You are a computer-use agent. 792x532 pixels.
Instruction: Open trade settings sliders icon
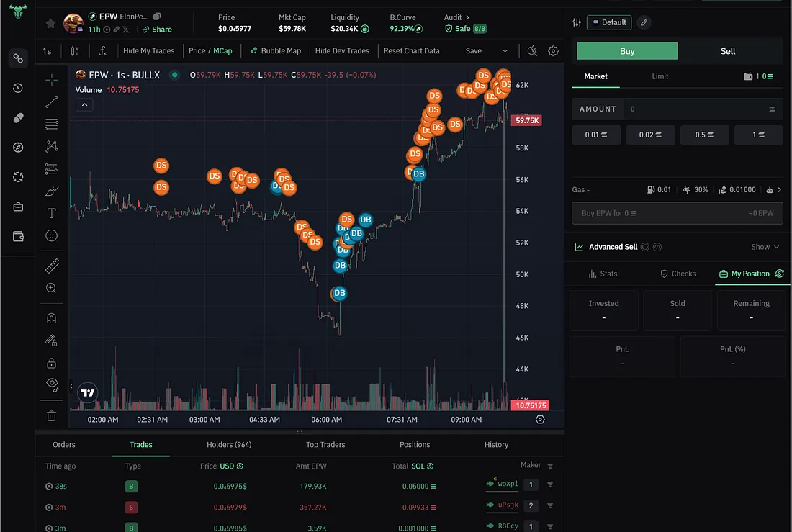[577, 22]
